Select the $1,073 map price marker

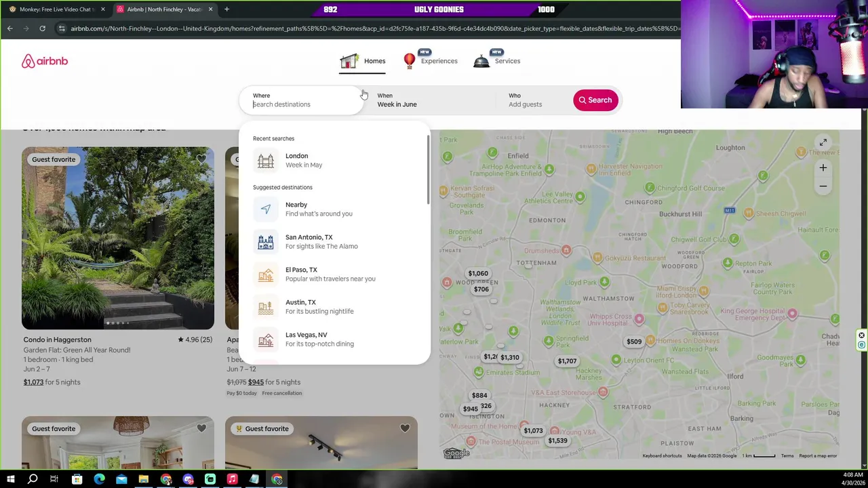(x=533, y=431)
